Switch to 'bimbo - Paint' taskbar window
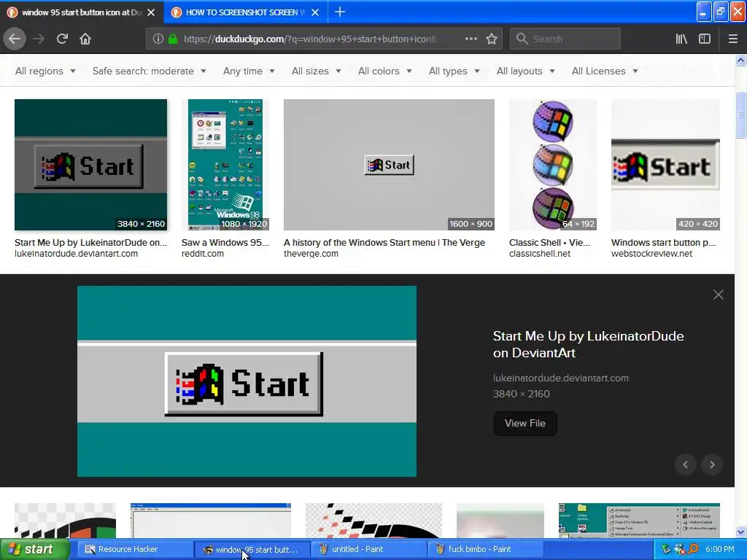Image resolution: width=747 pixels, height=560 pixels. [x=485, y=550]
